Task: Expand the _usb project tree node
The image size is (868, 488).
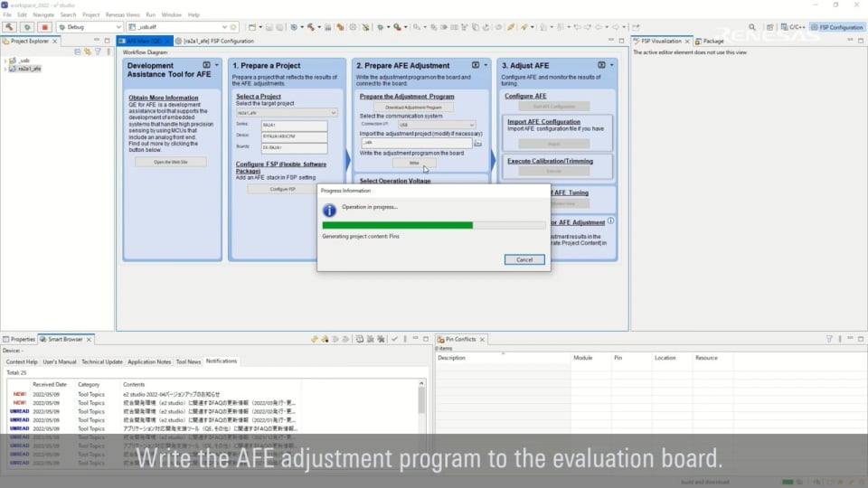Action: (5, 61)
